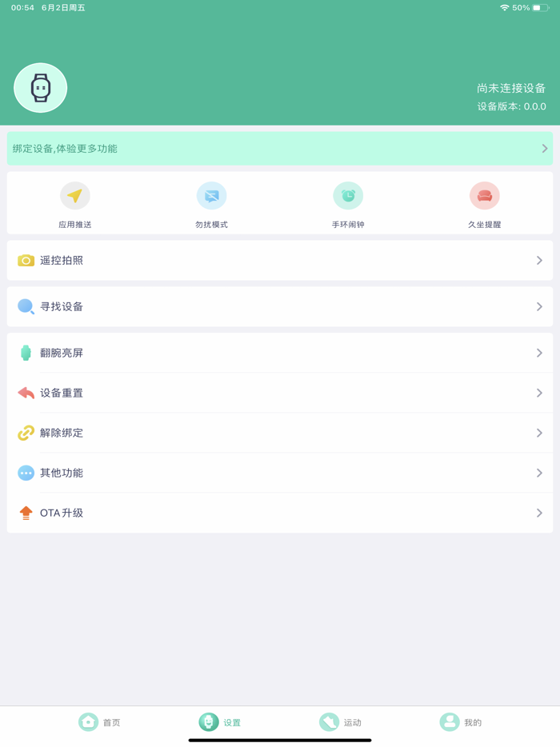This screenshot has height=747, width=560.
Task: Expand the 翻腕亮屏 row chevron
Action: [x=539, y=353]
